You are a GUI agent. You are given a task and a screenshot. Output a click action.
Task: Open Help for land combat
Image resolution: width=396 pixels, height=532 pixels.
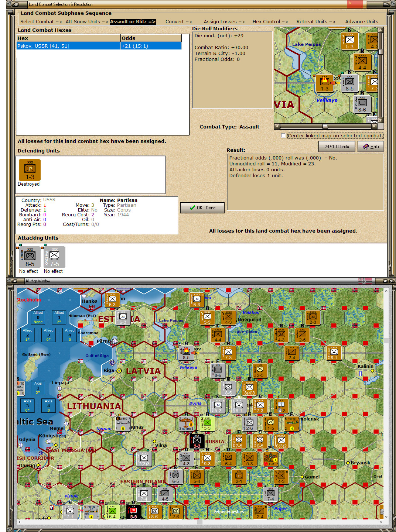point(371,147)
